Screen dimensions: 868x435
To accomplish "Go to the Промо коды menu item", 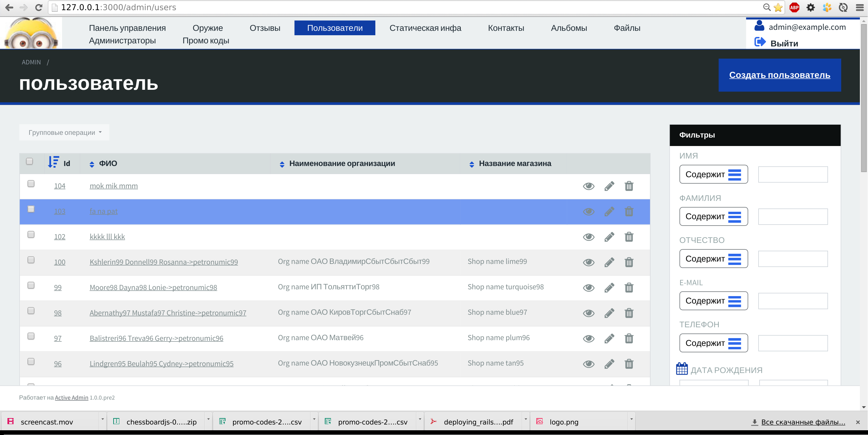I will pos(205,41).
